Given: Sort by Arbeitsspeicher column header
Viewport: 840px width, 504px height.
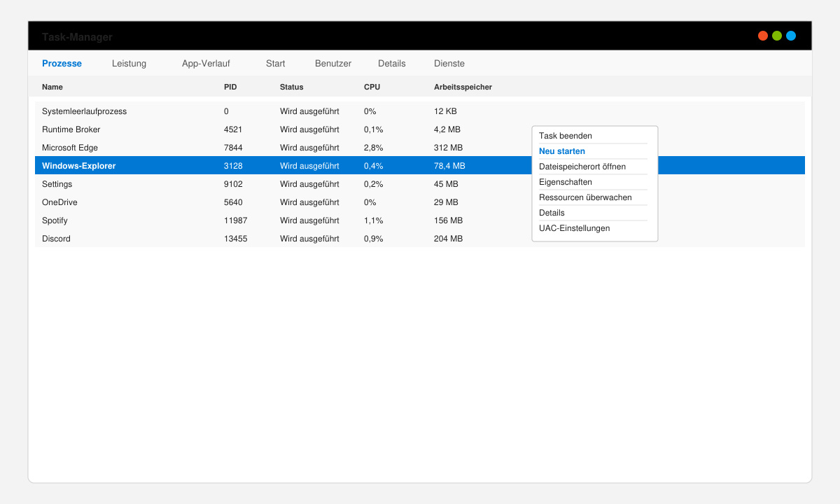Looking at the screenshot, I should pos(463,87).
